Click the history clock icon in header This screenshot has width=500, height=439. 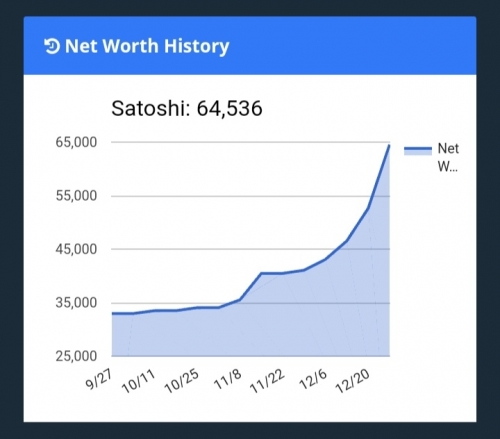click(52, 46)
